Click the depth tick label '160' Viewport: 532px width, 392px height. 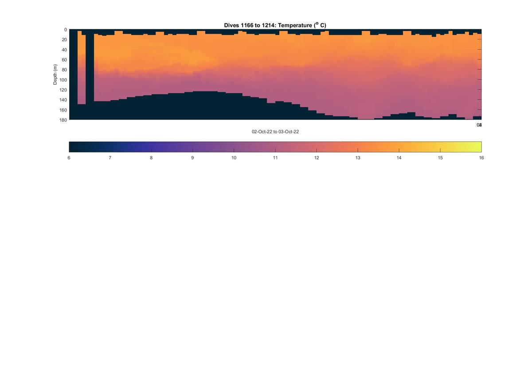[x=63, y=110]
